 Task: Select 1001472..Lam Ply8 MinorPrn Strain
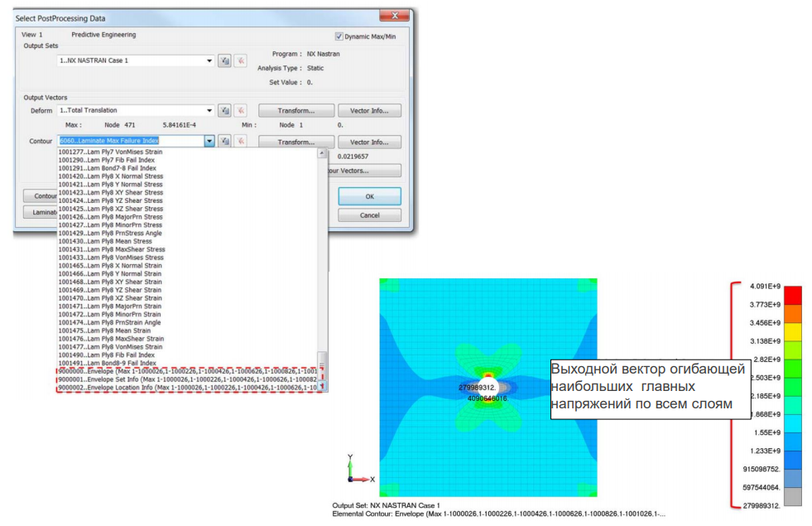coord(110,315)
